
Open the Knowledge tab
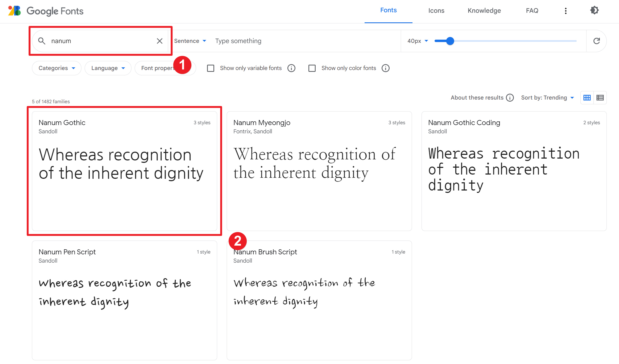(484, 11)
